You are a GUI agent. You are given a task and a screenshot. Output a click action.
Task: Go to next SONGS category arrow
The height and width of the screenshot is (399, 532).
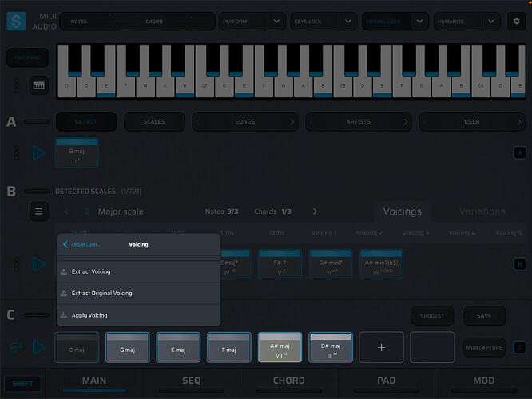[292, 122]
